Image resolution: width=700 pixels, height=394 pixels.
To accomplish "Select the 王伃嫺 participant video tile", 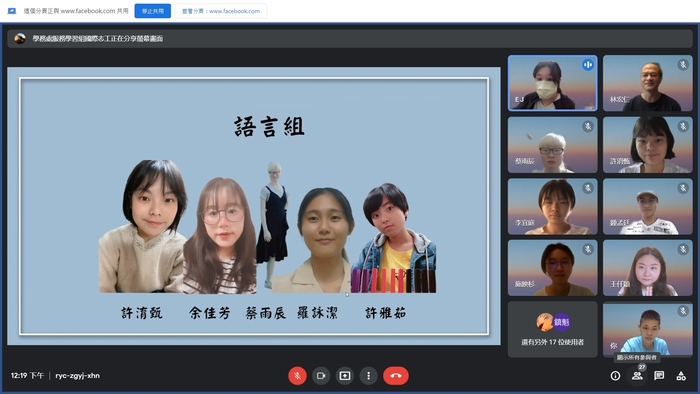I will click(x=648, y=268).
